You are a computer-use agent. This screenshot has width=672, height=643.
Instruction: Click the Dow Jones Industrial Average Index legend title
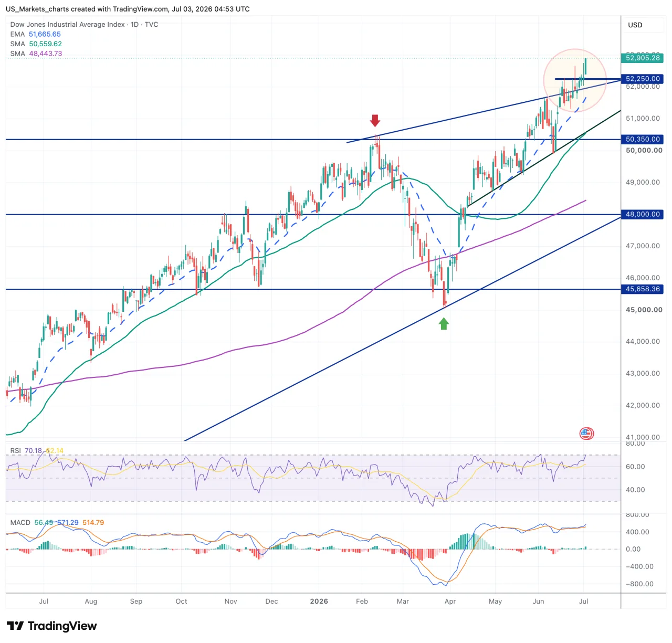coord(84,24)
